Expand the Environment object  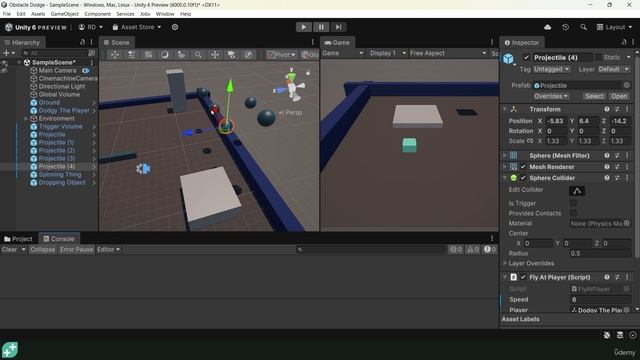point(26,118)
